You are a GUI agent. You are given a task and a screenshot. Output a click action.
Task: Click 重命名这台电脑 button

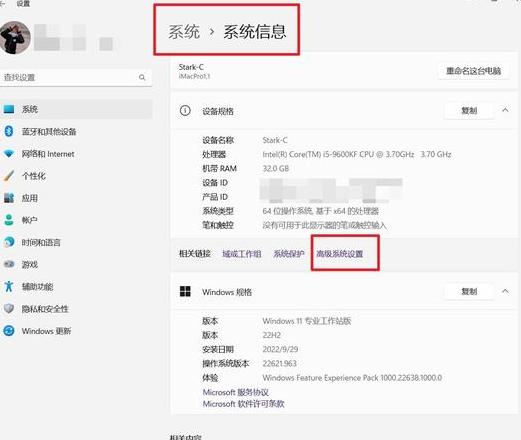coord(473,71)
